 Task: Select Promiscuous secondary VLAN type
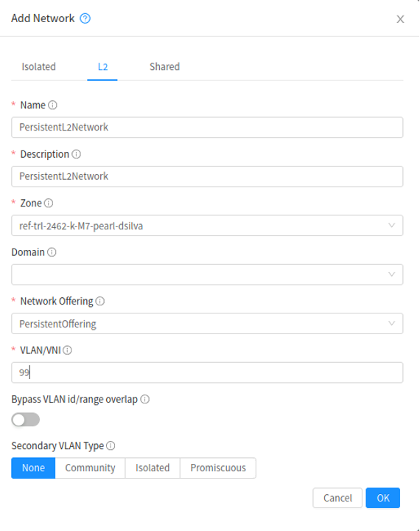[218, 468]
